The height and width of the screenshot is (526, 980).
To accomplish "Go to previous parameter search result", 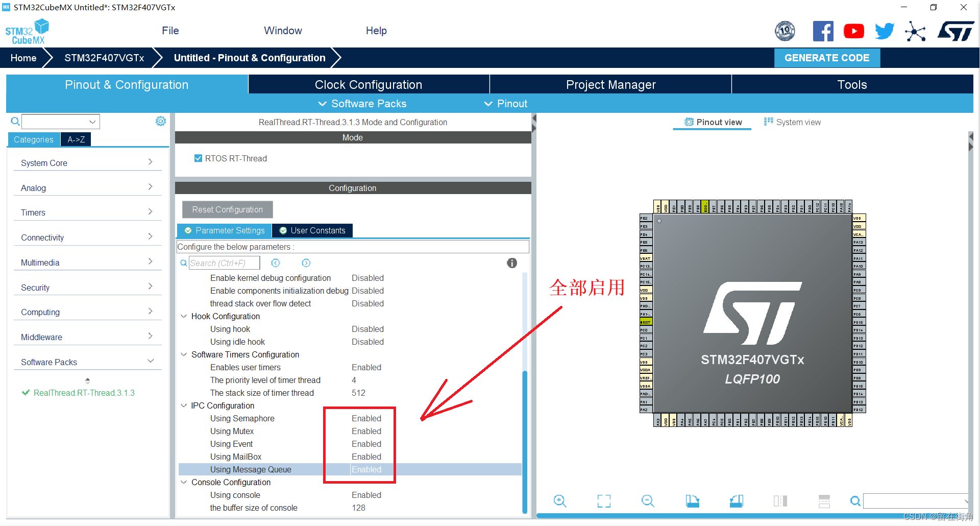I will [276, 263].
